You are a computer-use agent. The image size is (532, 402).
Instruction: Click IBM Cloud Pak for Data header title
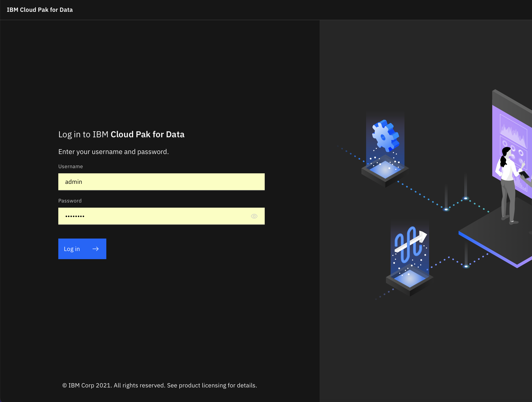pyautogui.click(x=40, y=10)
